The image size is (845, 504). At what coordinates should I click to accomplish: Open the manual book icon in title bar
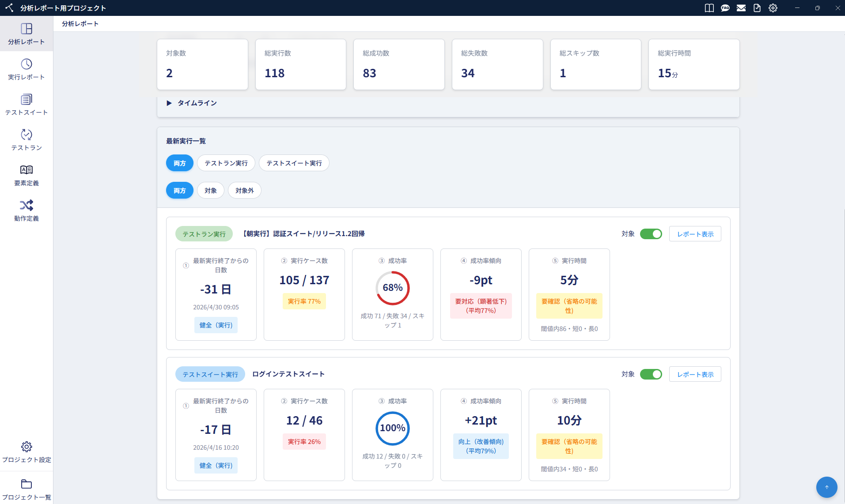tap(709, 8)
